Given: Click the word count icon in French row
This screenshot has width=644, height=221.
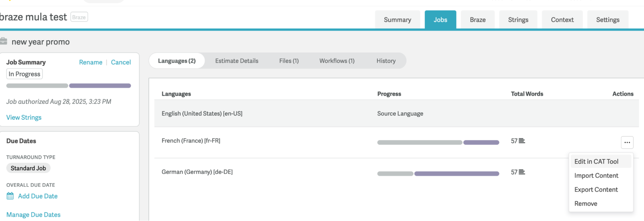Looking at the screenshot, I should [x=522, y=141].
